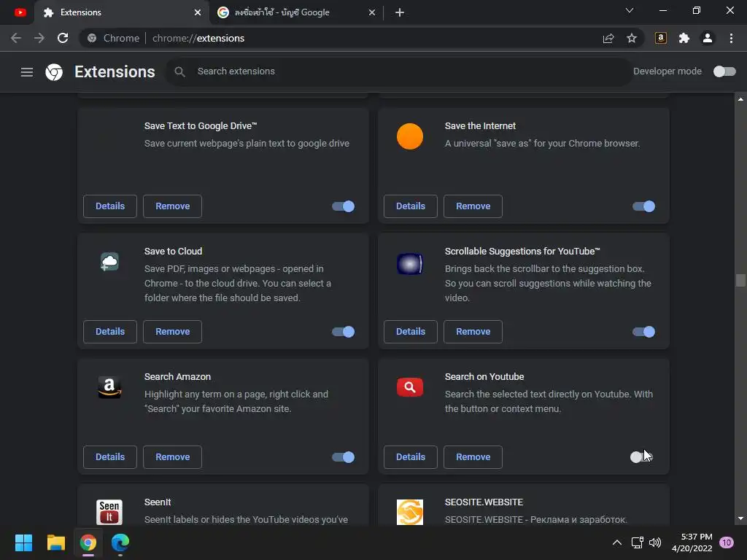The image size is (747, 560).
Task: Click the magnifier icon in Search extensions
Action: point(179,71)
